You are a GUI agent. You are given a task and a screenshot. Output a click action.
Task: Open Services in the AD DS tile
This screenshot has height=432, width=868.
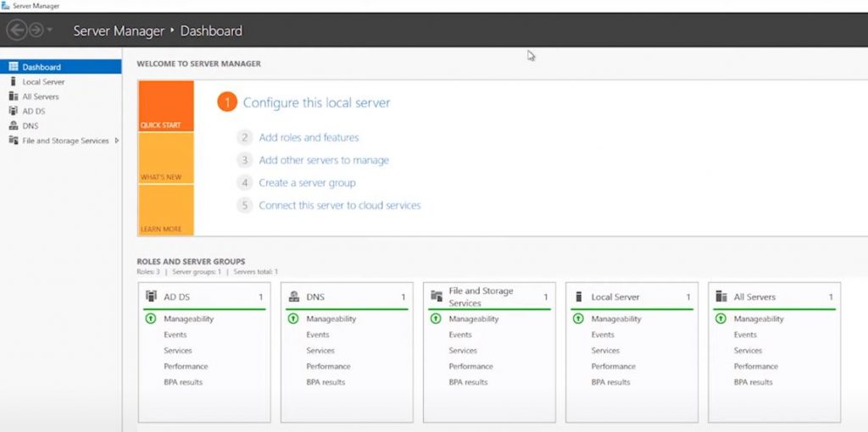pyautogui.click(x=178, y=351)
